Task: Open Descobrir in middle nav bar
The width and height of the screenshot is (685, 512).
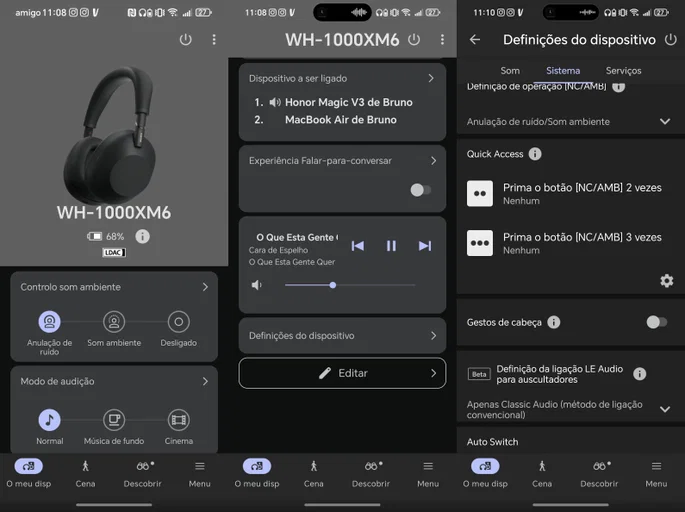Action: pyautogui.click(x=371, y=474)
